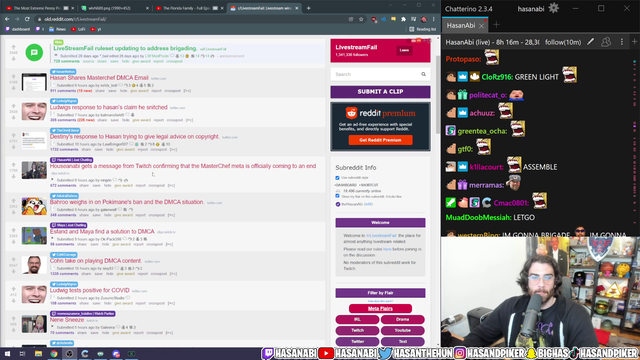Screen dimensions: 640x360
Task: Filter by IRL flair
Action: click(357, 319)
